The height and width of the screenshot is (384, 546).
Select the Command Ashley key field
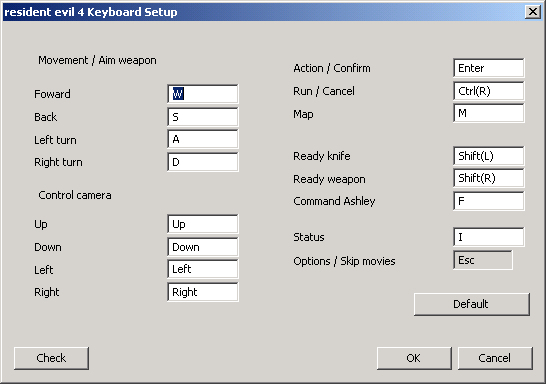[x=489, y=201]
